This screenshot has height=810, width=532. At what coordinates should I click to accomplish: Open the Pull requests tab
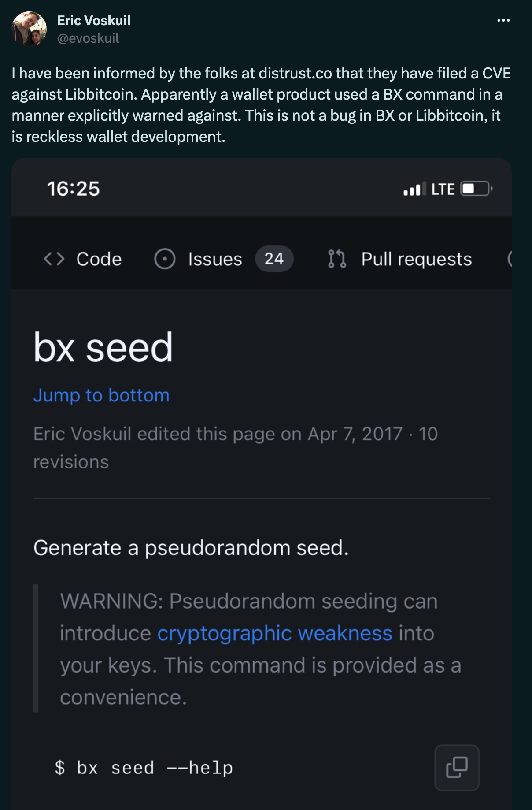click(400, 259)
